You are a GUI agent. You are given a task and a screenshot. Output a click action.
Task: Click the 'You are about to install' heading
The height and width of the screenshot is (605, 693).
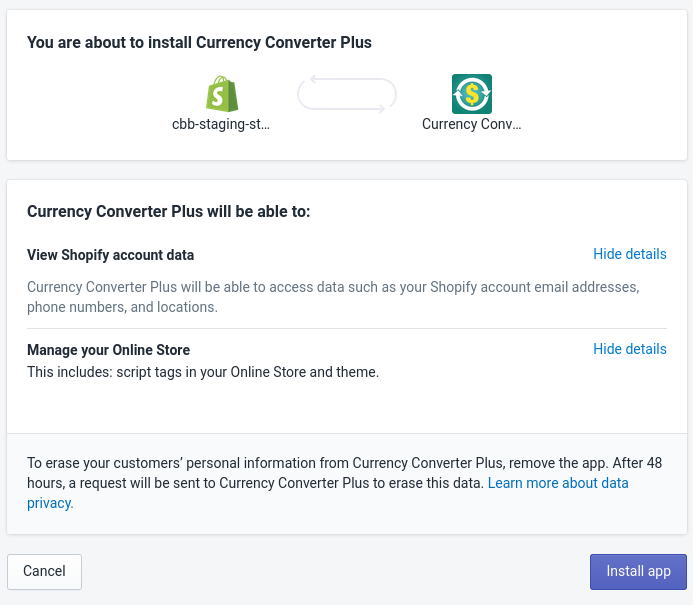click(199, 42)
